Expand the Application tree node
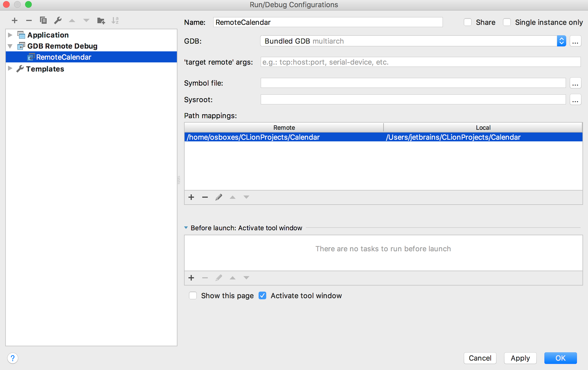The image size is (588, 370). click(x=10, y=35)
